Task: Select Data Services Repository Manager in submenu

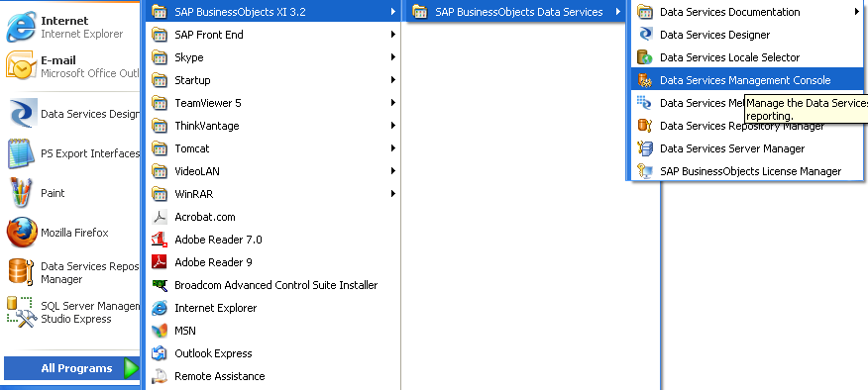Action: 747,126
